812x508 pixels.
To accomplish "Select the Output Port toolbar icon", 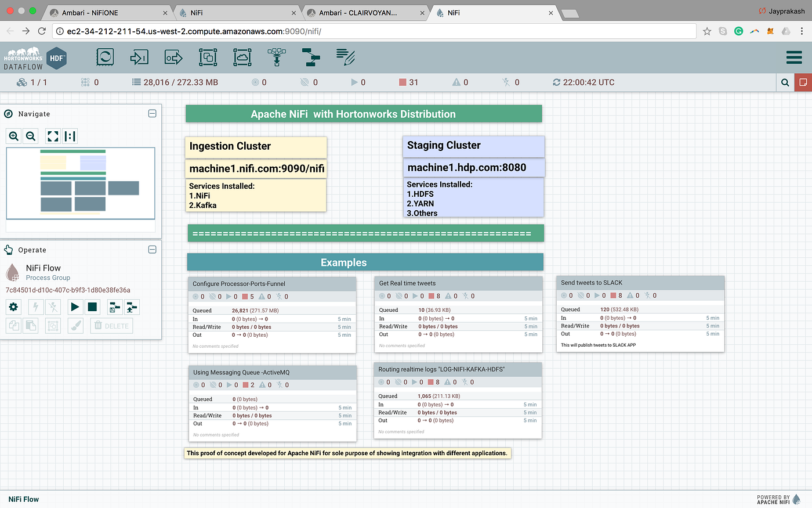I will [x=173, y=57].
